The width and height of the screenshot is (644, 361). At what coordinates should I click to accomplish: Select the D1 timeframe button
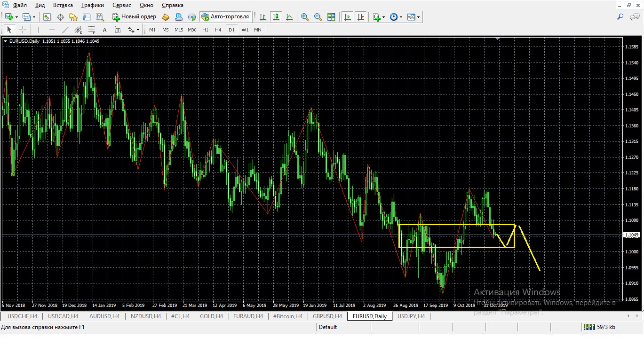[x=231, y=30]
